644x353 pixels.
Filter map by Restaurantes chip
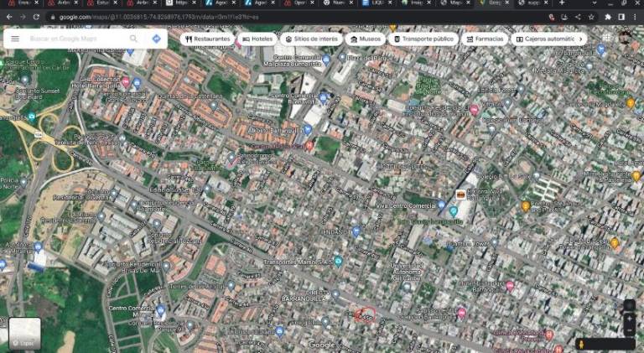click(205, 39)
